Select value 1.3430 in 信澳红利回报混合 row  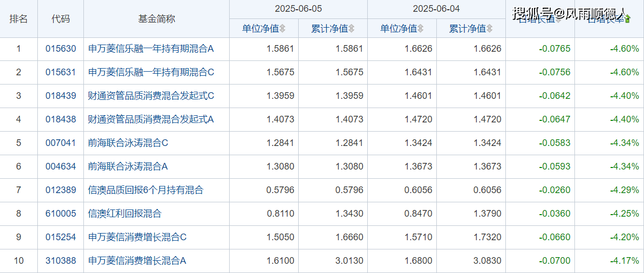pos(349,214)
